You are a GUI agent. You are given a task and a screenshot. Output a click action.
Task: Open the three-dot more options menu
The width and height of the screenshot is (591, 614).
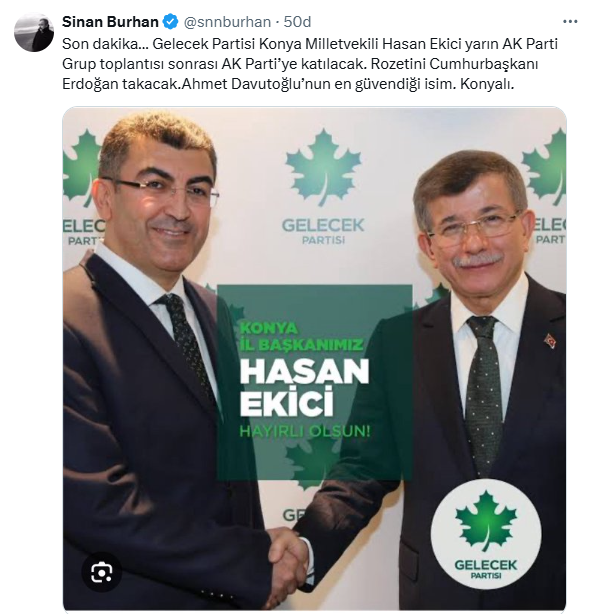570,22
